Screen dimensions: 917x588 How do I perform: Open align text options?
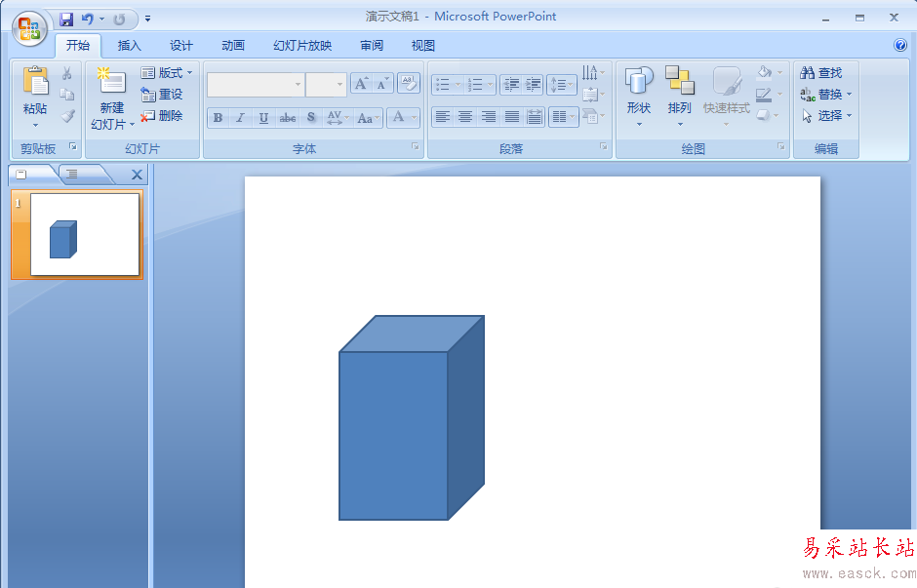593,95
